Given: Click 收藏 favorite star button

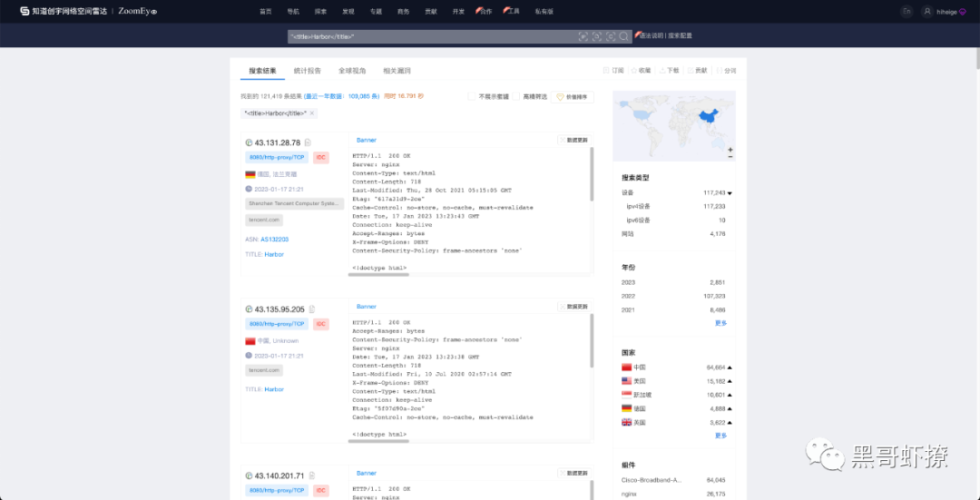Looking at the screenshot, I should coord(641,71).
